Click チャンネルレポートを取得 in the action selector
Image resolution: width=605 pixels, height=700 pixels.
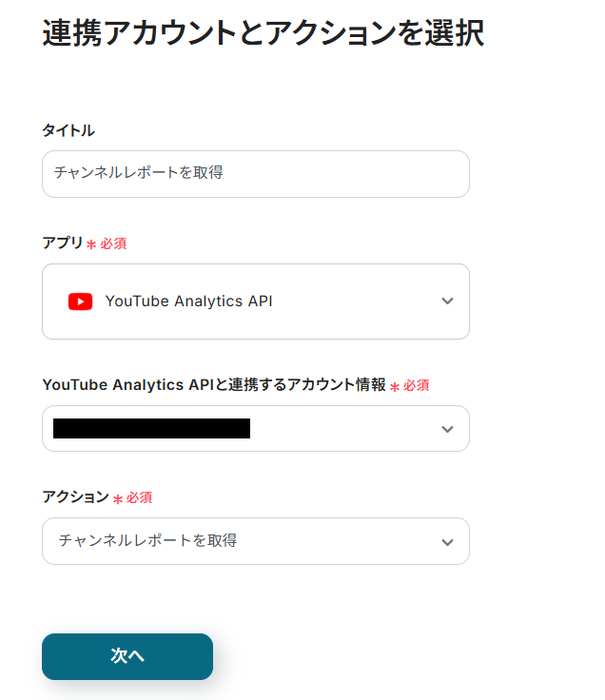147,541
